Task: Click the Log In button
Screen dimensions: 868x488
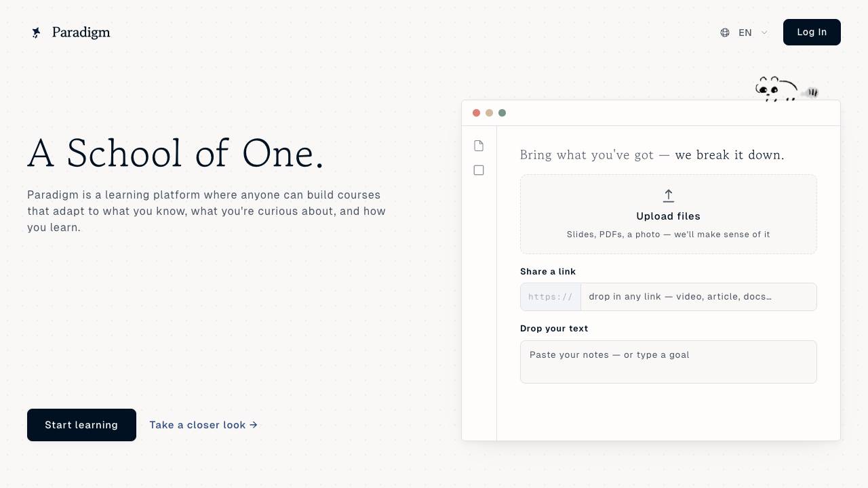Action: coord(812,33)
